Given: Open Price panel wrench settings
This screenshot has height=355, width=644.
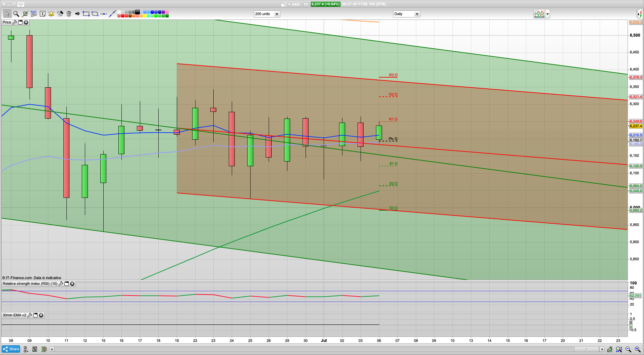Looking at the screenshot, I should point(14,22).
